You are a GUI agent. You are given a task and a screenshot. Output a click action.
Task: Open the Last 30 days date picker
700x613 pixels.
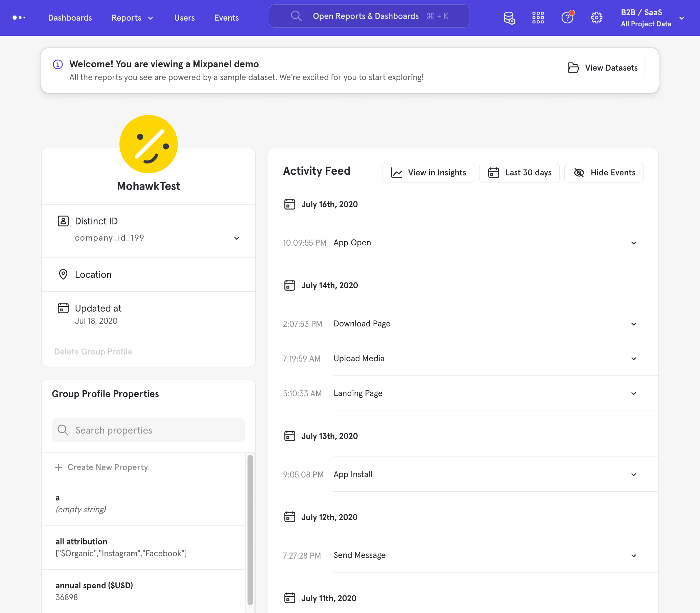click(519, 173)
